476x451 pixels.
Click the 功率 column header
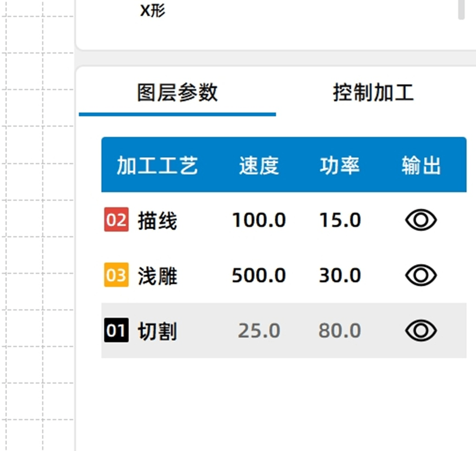340,166
